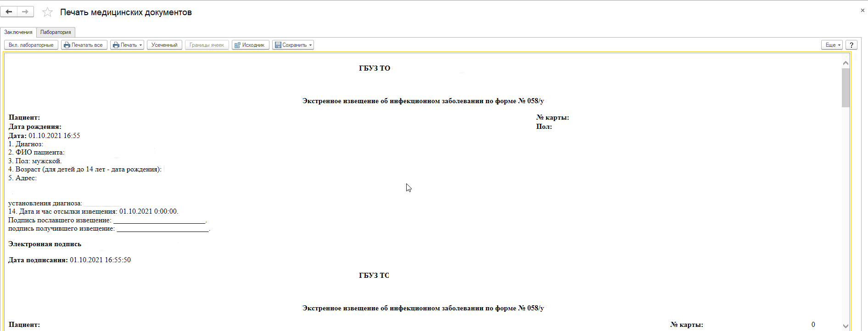Image resolution: width=868 pixels, height=331 pixels.
Task: Go forward with the right arrow button
Action: coord(25,12)
